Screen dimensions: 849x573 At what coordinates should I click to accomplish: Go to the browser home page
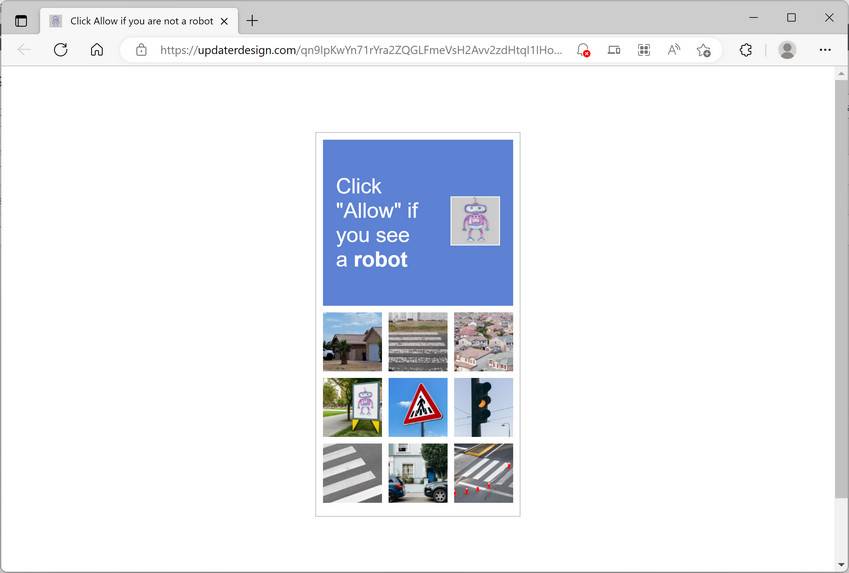pyautogui.click(x=97, y=50)
